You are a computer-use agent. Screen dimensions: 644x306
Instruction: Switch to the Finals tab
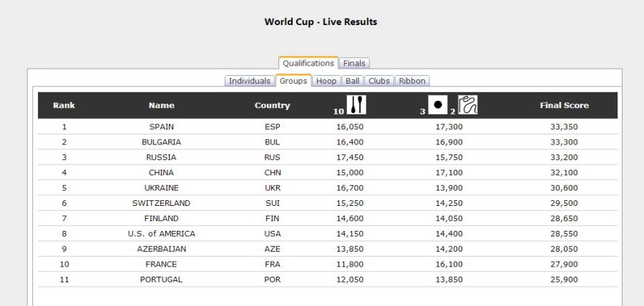pos(354,64)
